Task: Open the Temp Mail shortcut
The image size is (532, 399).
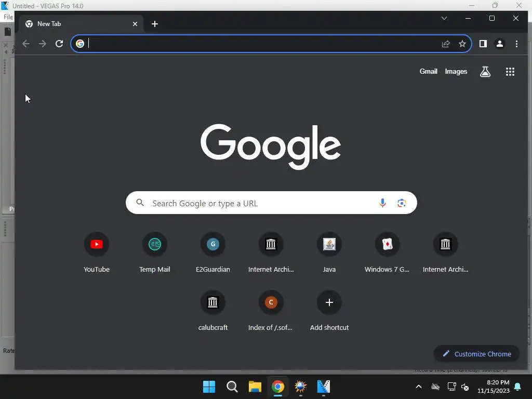Action: click(155, 252)
